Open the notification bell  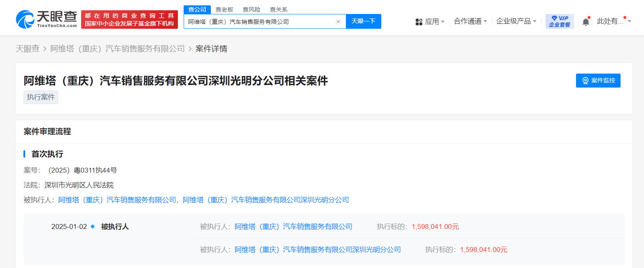(x=586, y=22)
